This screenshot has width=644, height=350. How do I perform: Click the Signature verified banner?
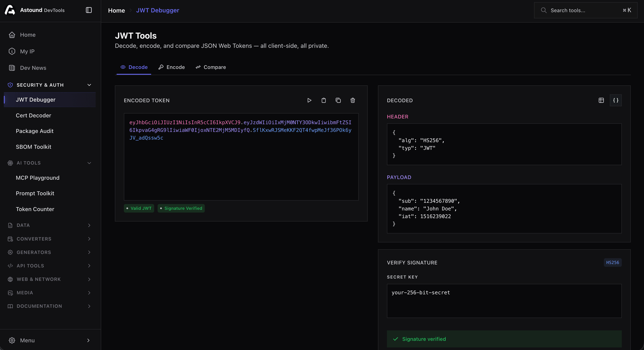coord(504,339)
